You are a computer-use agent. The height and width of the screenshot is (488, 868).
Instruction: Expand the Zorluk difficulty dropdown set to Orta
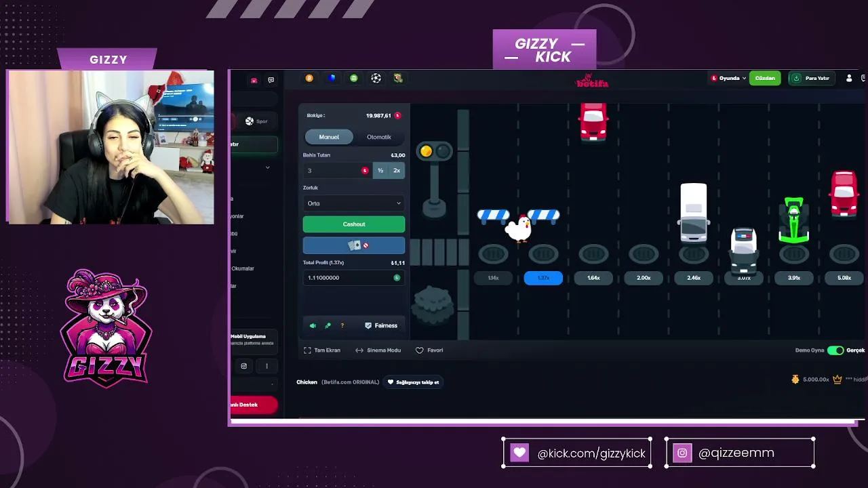pos(354,203)
